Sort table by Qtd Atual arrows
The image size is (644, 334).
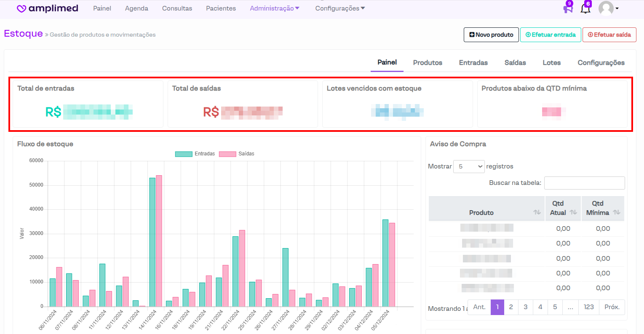573,212
